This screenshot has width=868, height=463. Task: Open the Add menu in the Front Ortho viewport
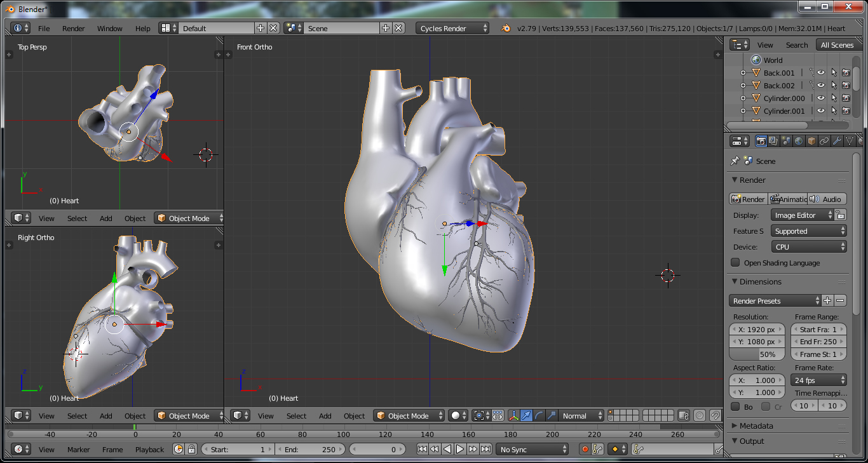click(x=325, y=416)
